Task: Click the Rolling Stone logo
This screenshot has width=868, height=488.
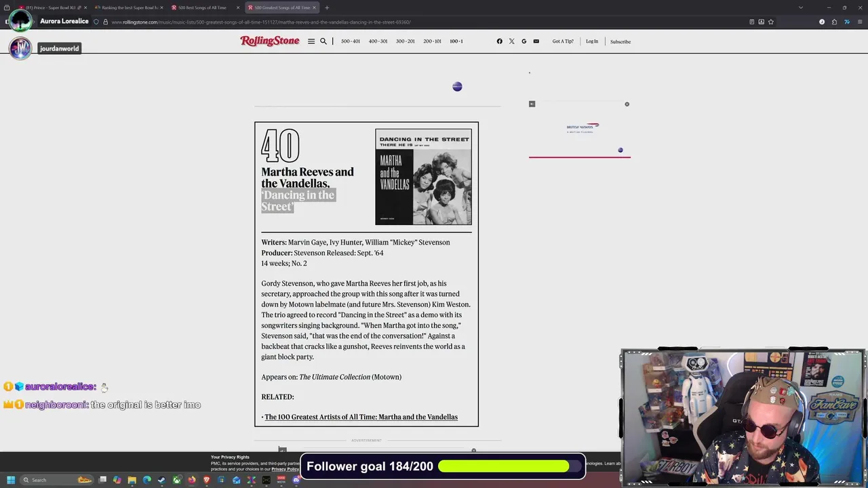Action: tap(270, 41)
